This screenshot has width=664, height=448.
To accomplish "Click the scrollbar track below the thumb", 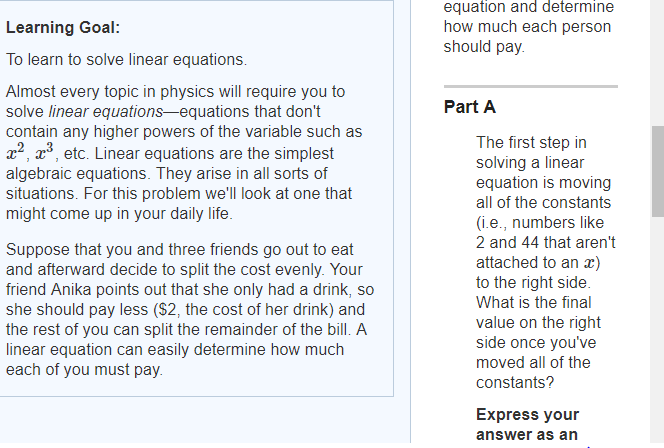I will pyautogui.click(x=658, y=330).
